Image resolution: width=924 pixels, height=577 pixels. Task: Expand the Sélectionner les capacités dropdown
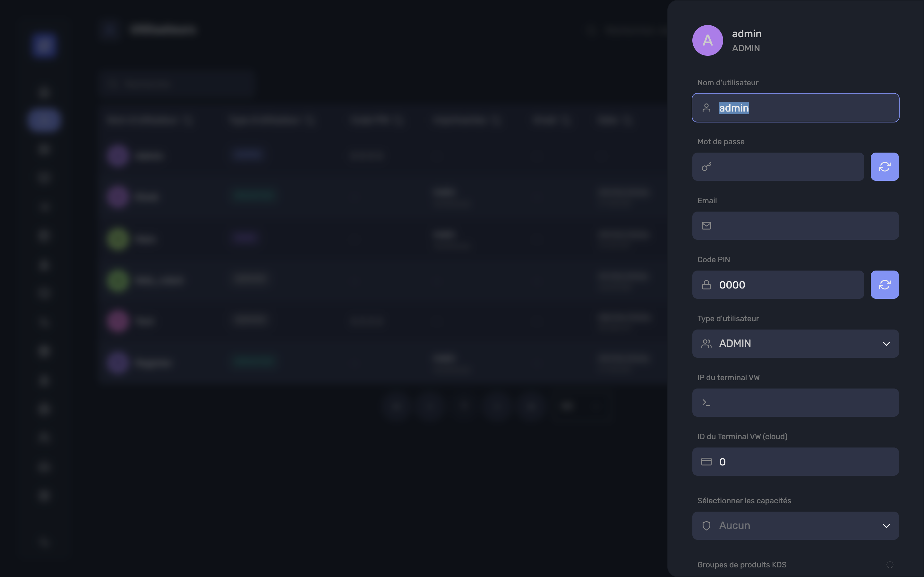[795, 525]
